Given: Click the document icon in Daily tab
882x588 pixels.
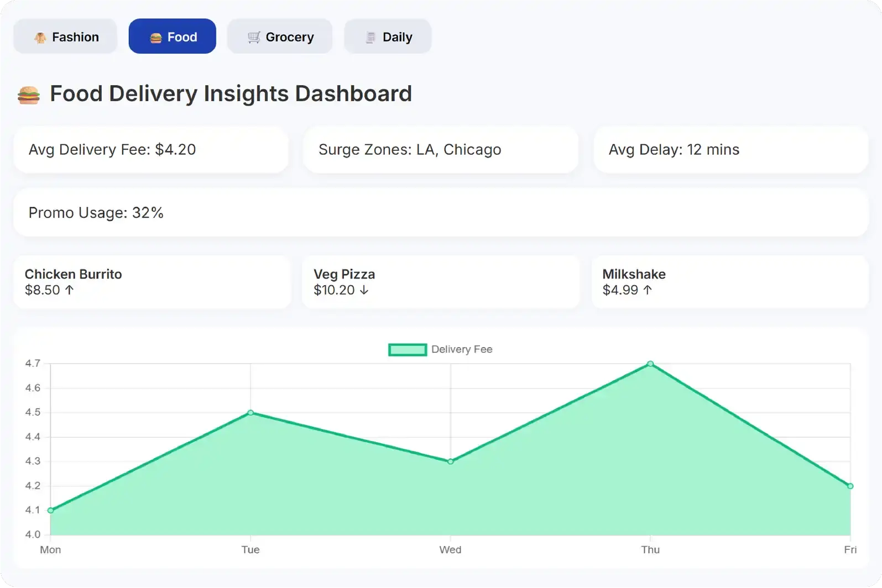Looking at the screenshot, I should click(x=370, y=37).
